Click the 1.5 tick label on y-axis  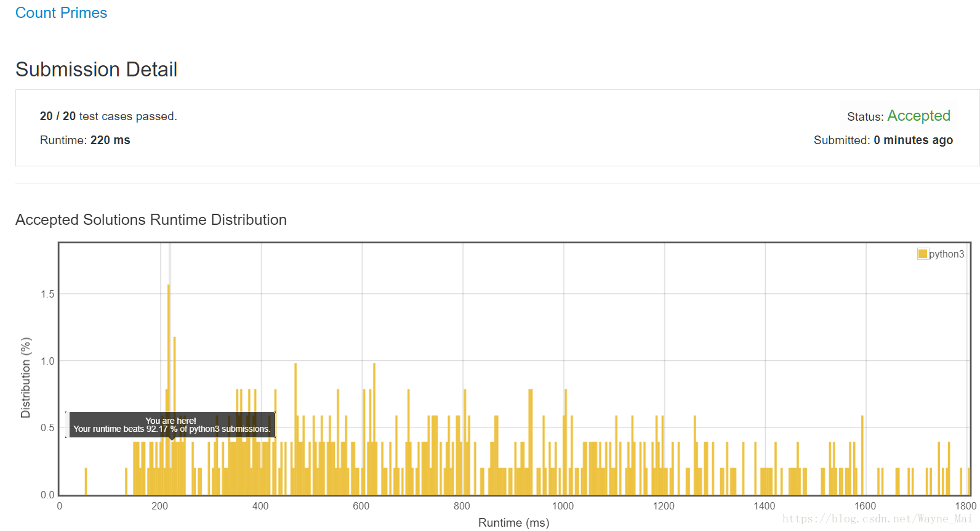click(x=47, y=294)
